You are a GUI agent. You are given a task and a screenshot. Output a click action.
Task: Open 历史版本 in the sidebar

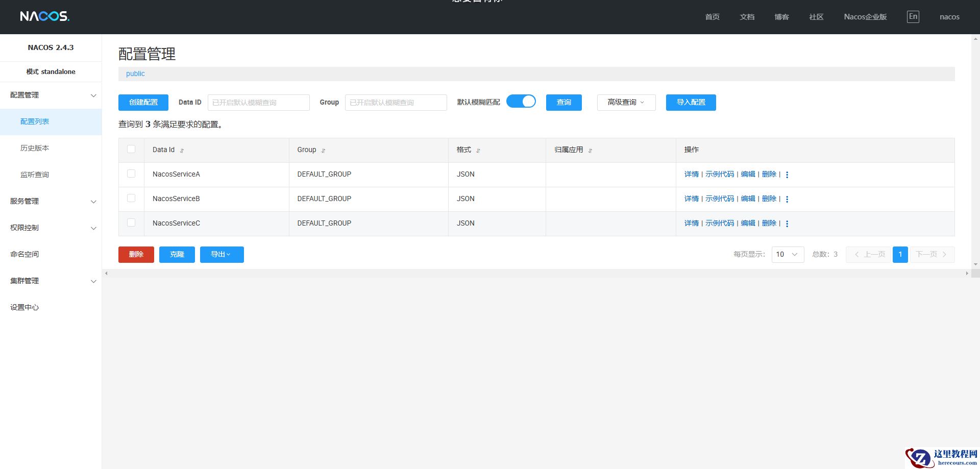pos(35,148)
